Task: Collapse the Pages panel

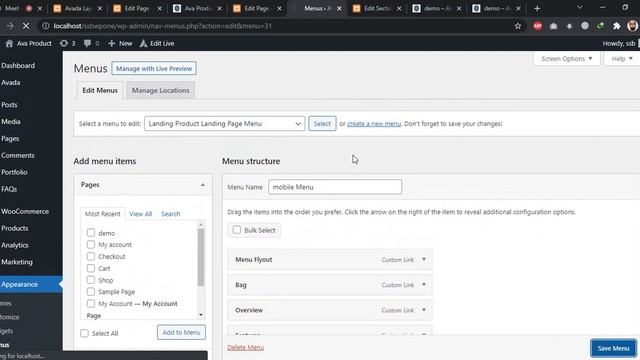Action: click(202, 185)
